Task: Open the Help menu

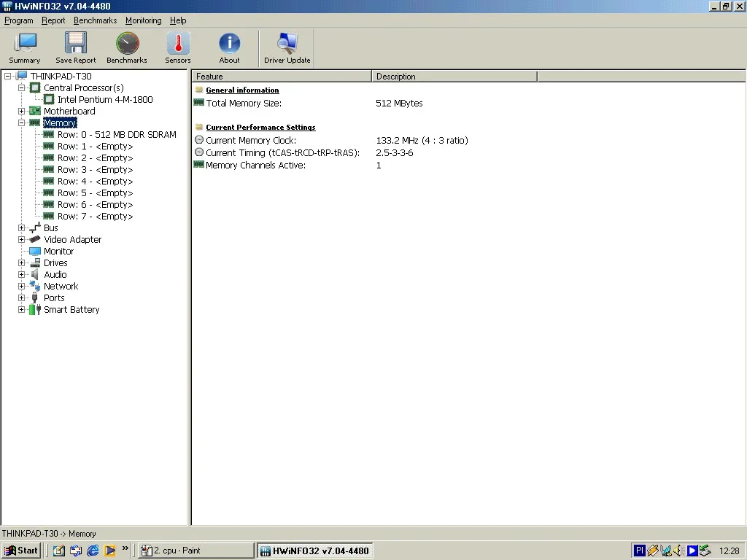Action: pos(178,20)
